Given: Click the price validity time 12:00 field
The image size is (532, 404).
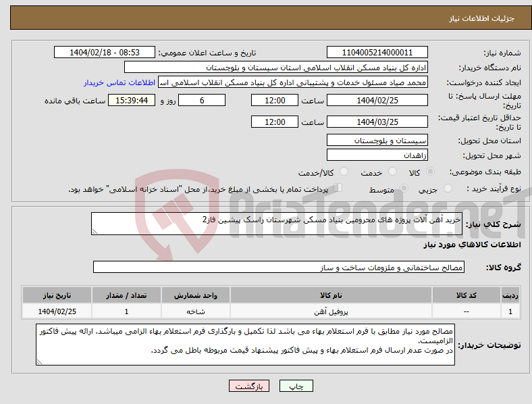Looking at the screenshot, I should (275, 122).
